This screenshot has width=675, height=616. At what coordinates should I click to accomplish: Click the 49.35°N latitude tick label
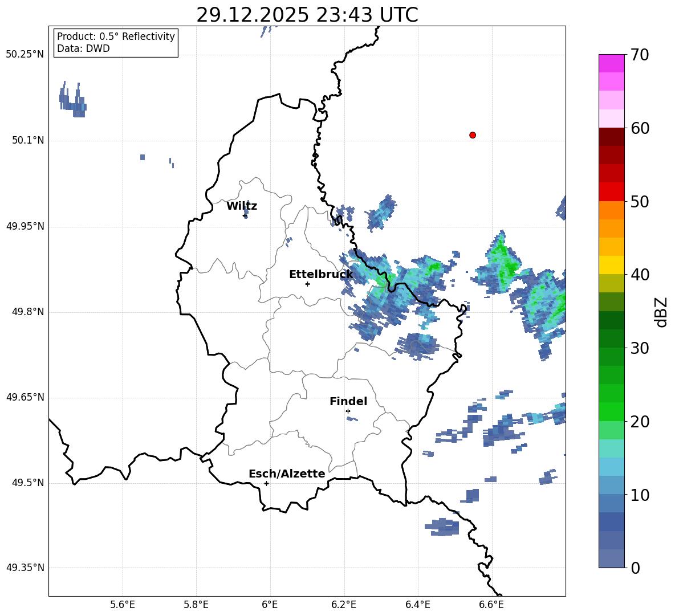(x=25, y=568)
